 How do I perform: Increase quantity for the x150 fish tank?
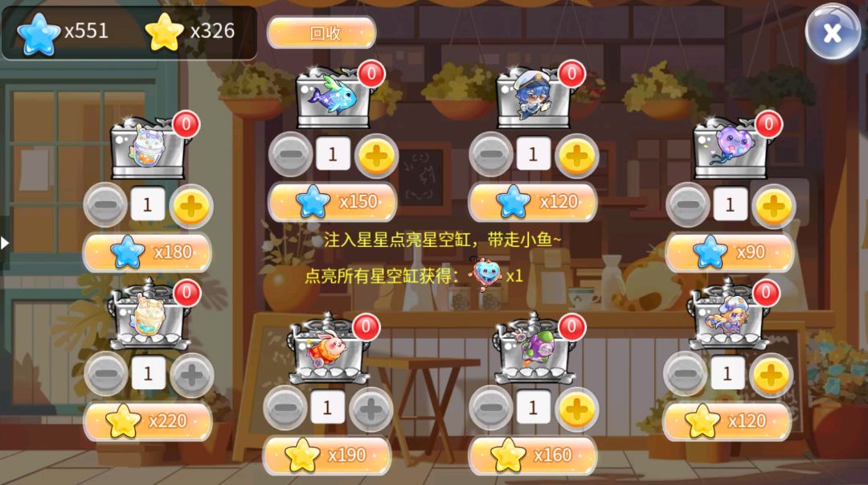click(376, 155)
